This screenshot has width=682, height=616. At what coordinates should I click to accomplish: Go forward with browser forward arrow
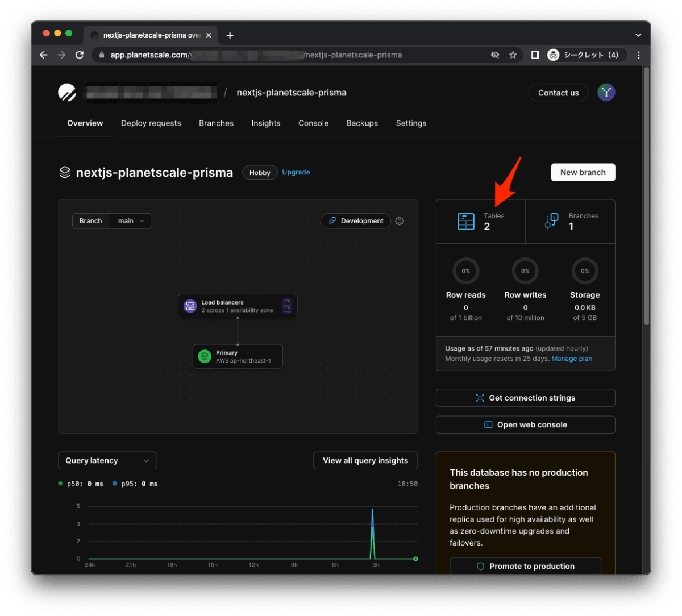[x=61, y=55]
